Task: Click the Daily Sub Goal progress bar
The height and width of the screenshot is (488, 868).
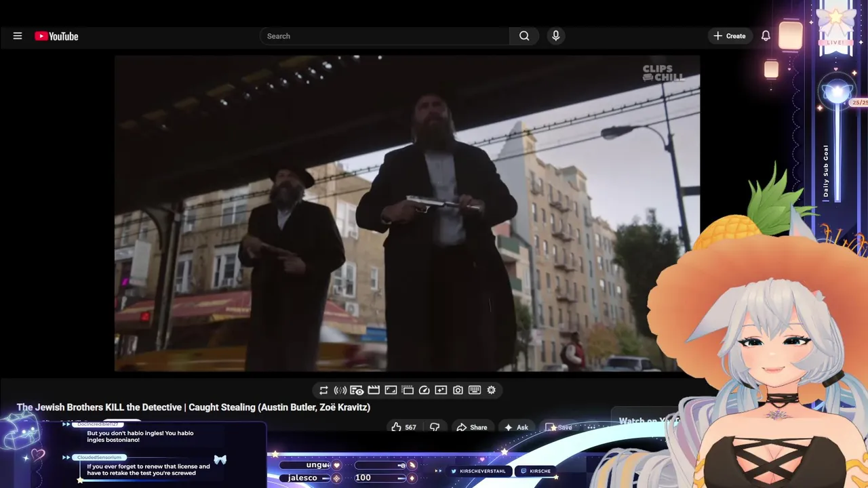Action: point(837,152)
